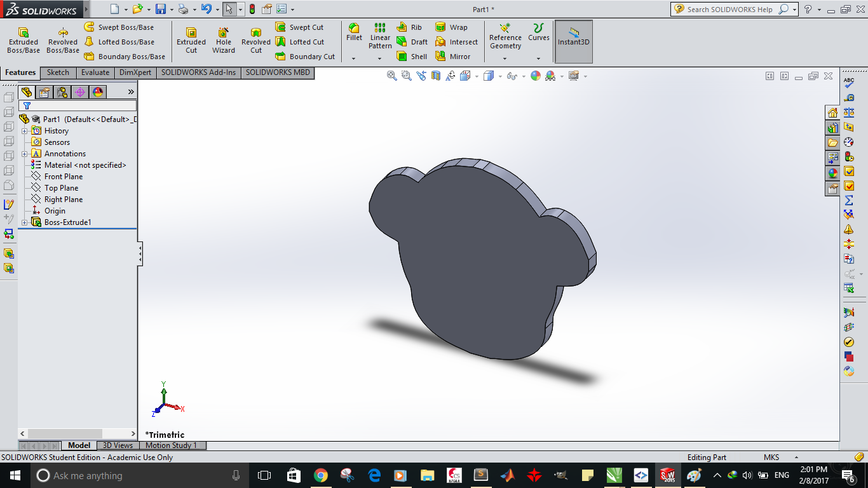Select the Sensors tree item
Screen dimensions: 868x488
tap(51, 142)
